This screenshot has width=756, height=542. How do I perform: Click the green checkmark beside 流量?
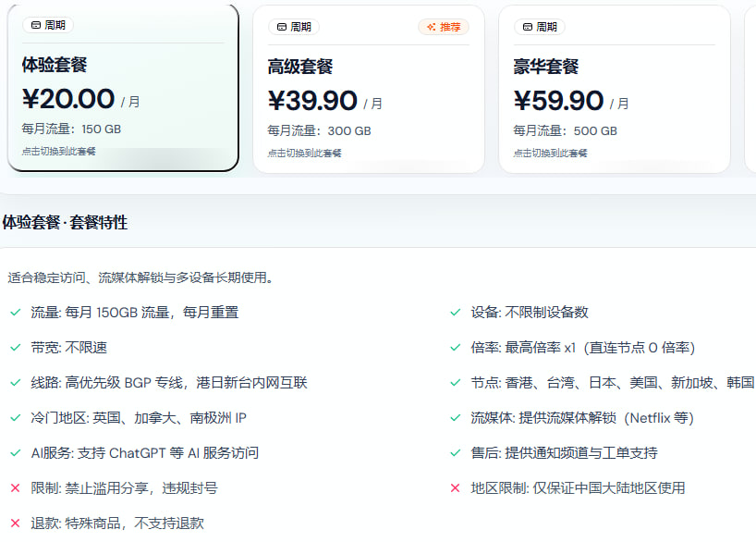point(15,313)
